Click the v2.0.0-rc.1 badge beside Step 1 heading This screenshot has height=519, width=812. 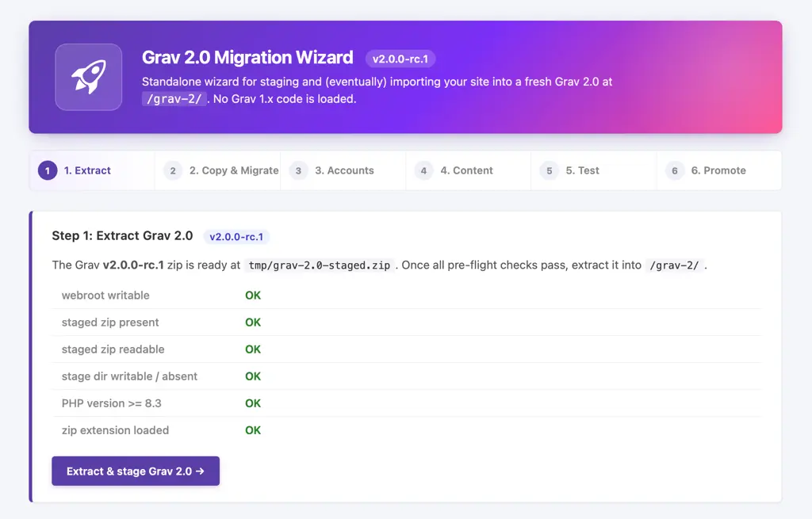(236, 236)
